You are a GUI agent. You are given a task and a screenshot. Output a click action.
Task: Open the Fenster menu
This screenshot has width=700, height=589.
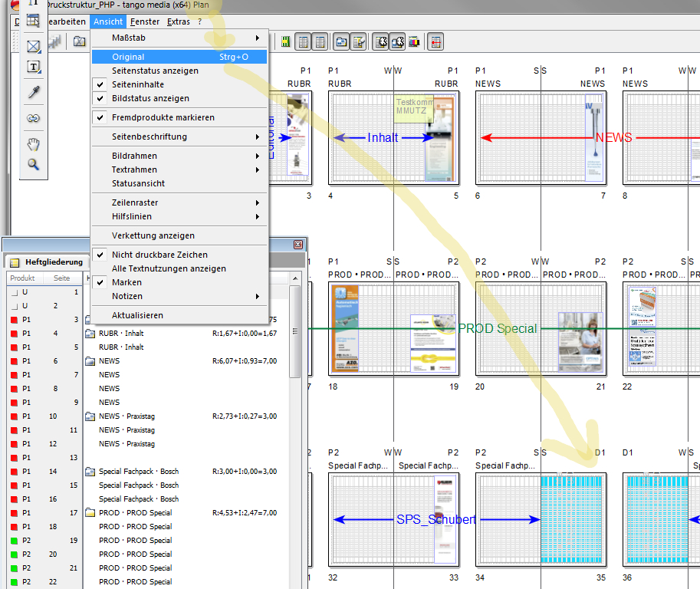click(145, 21)
